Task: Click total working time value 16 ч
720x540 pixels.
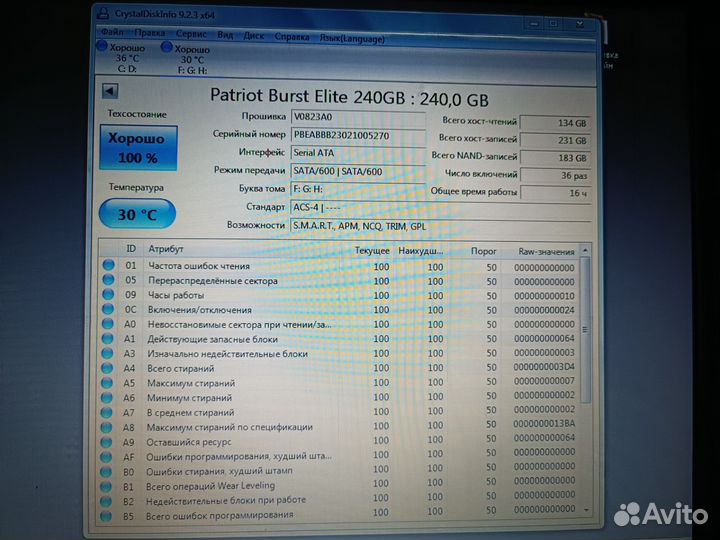Action: [555, 193]
